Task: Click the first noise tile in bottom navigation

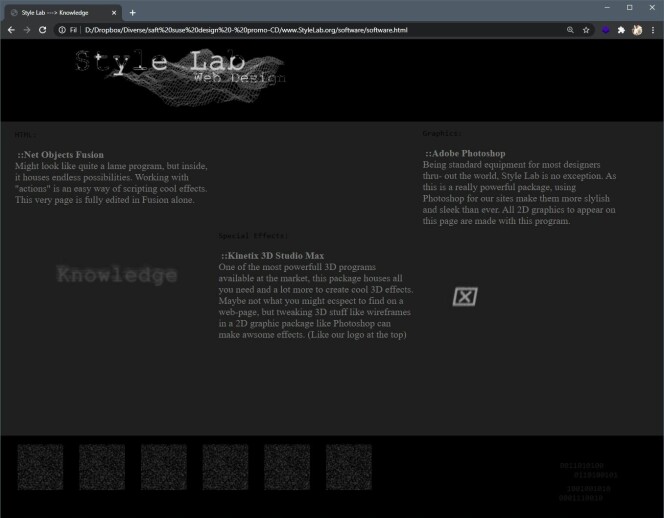Action: (x=40, y=467)
